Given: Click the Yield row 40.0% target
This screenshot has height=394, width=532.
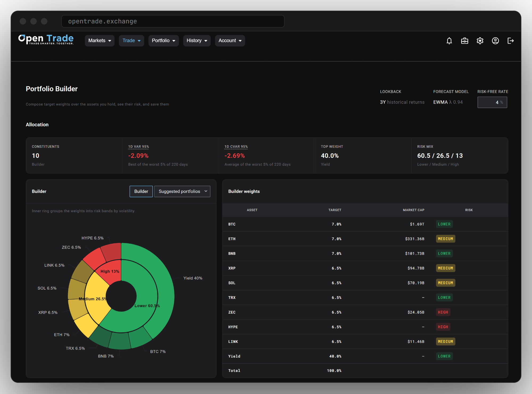Looking at the screenshot, I should [x=335, y=356].
